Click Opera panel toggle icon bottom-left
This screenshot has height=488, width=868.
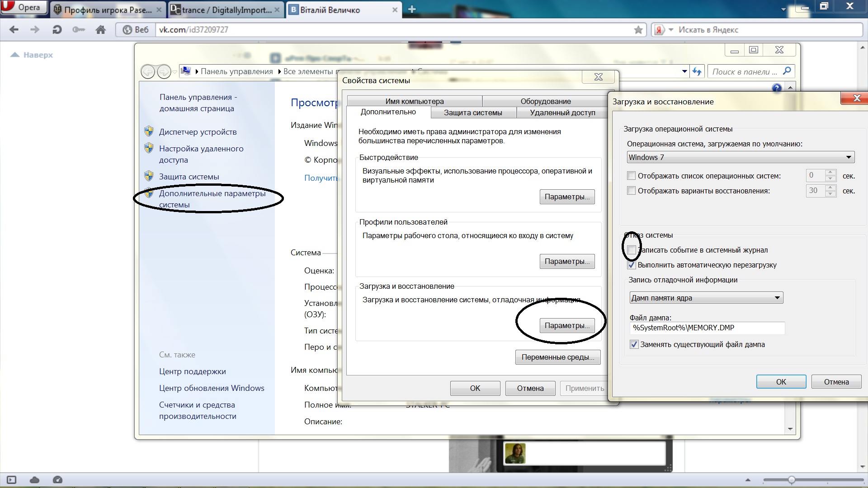11,480
